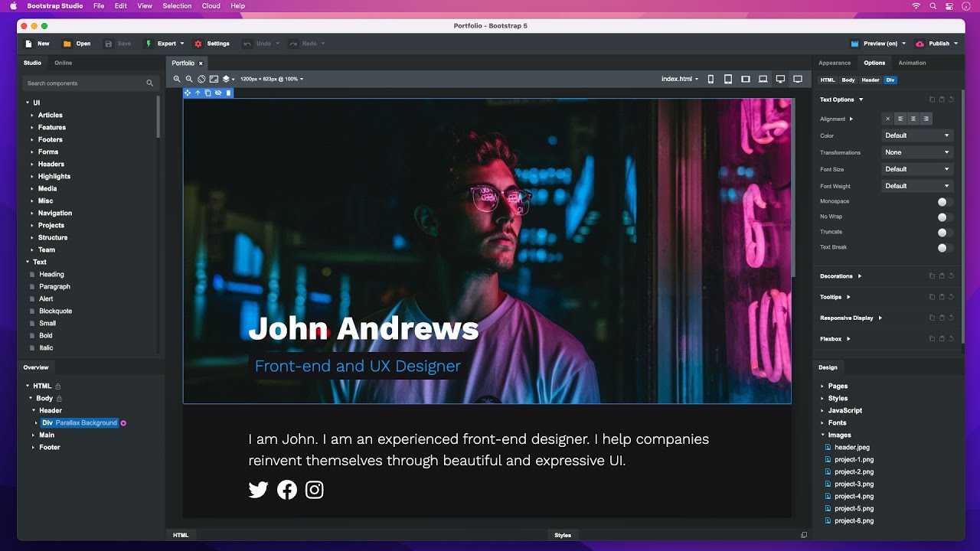
Task: Rotate the canvas orientation
Action: point(201,79)
